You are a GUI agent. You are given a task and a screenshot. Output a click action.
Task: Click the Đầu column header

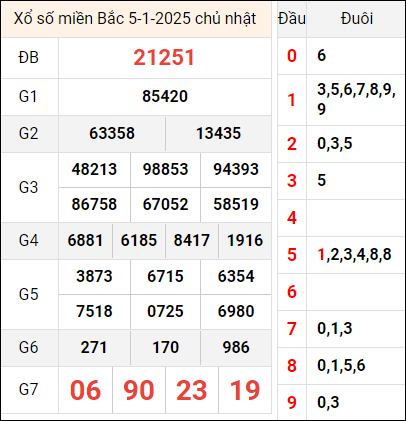click(292, 19)
